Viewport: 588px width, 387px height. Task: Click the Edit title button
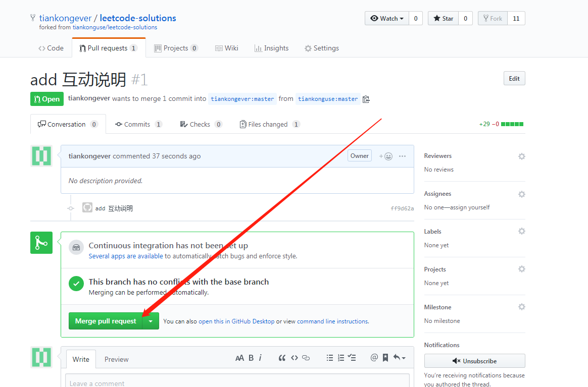514,78
